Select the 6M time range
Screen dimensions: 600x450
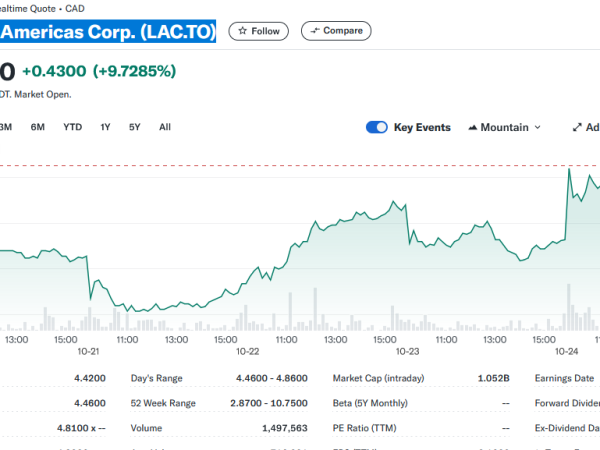(38, 127)
